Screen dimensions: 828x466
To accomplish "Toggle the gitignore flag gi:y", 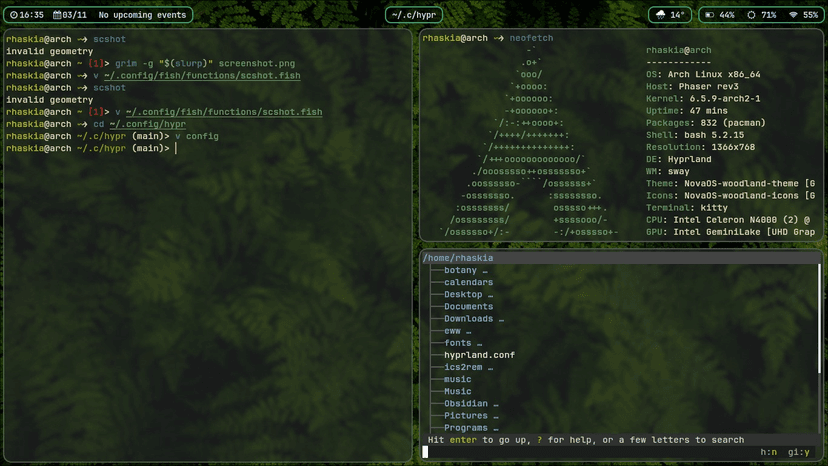I will tap(798, 452).
